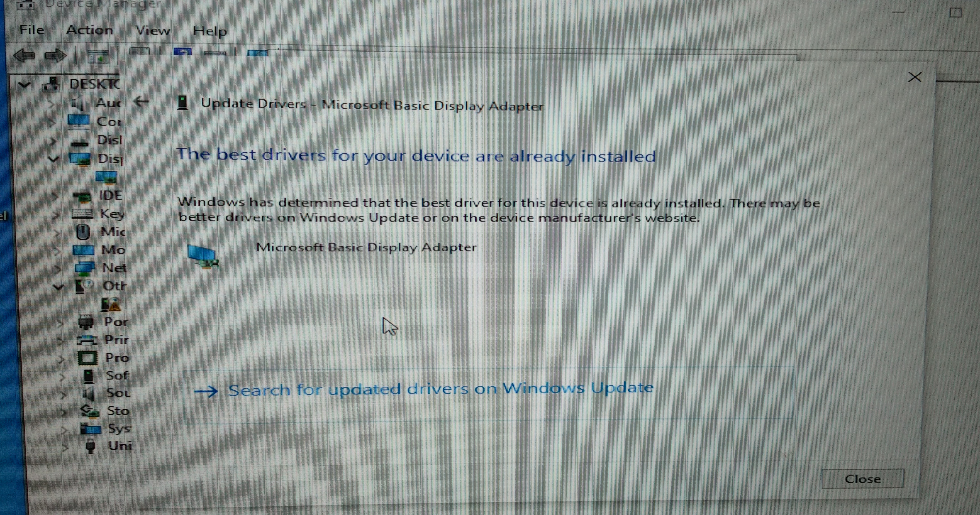Screen dimensions: 980x515
Task: Collapse the DESKTOP computer root node
Action: [x=25, y=84]
